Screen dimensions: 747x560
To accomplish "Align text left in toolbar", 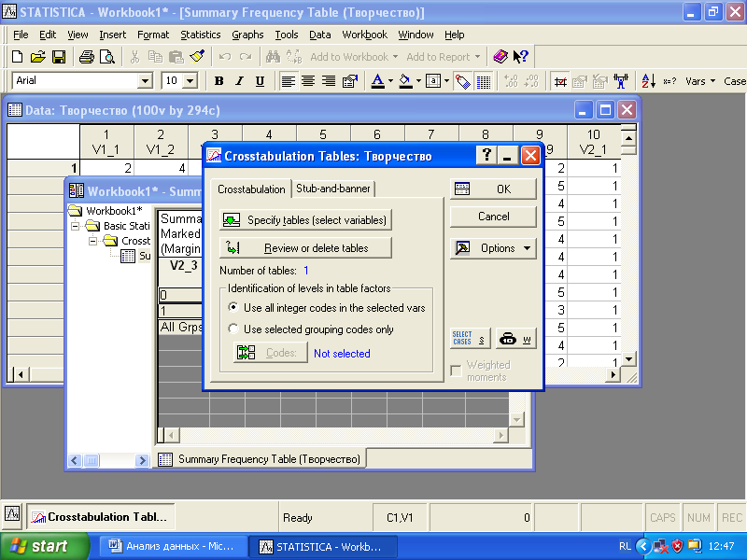I will pos(288,81).
